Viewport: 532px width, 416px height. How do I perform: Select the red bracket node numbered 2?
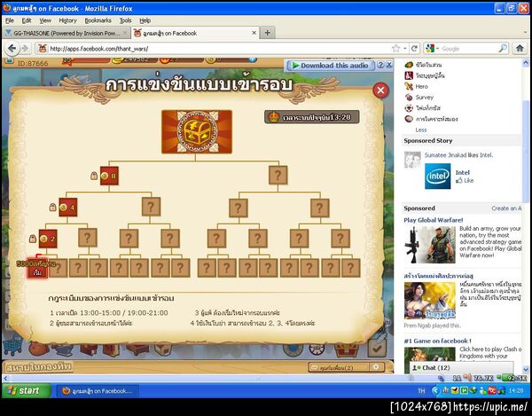[x=48, y=239]
